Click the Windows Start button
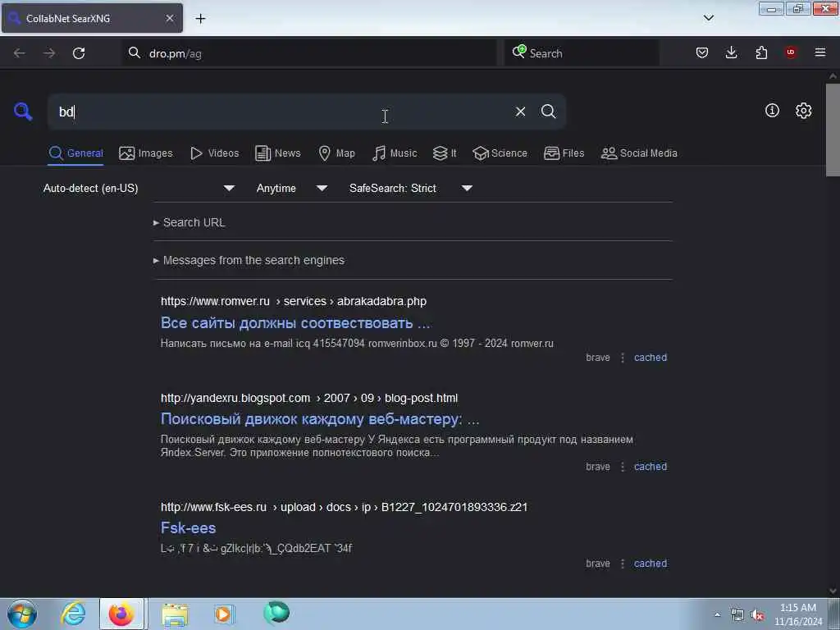Screen dimensions: 840x630 (x=22, y=614)
